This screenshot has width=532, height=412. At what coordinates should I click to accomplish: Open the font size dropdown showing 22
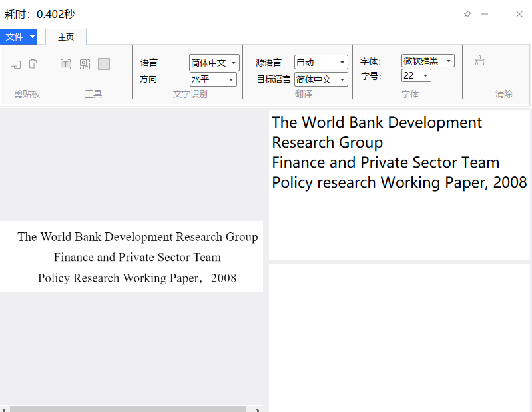416,75
